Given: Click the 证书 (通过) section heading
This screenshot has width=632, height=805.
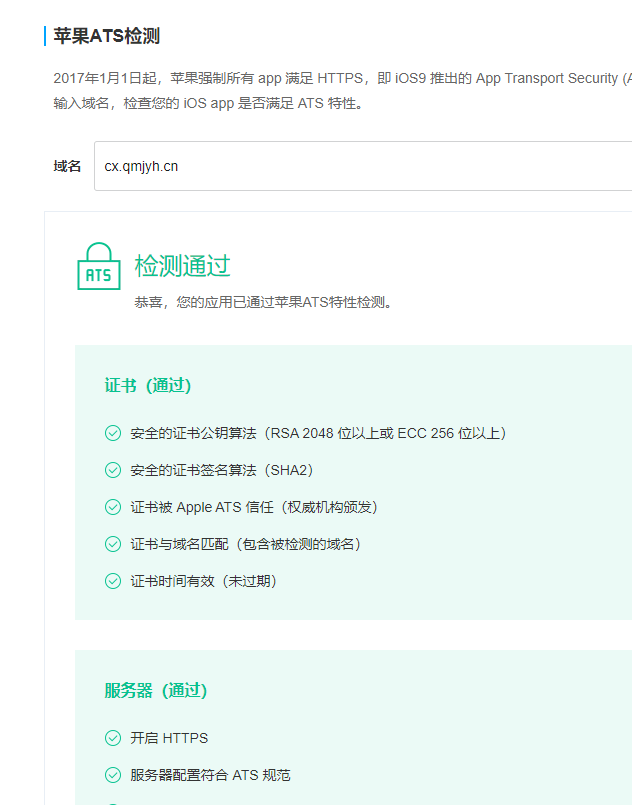Looking at the screenshot, I should tap(148, 385).
